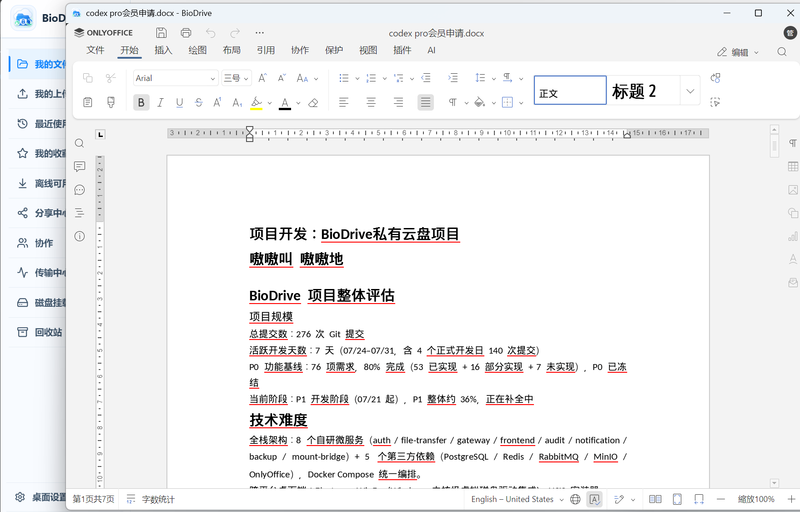Switch to the 绘图 tab

pyautogui.click(x=197, y=50)
